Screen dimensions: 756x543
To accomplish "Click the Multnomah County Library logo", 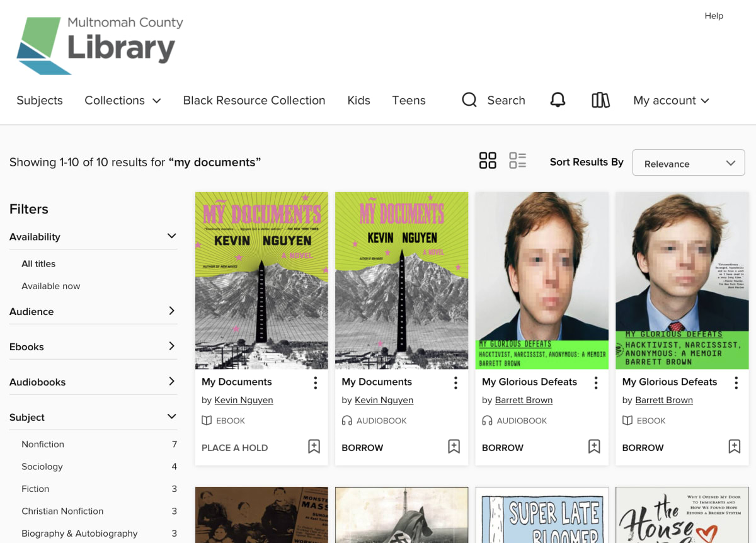I will pyautogui.click(x=100, y=45).
